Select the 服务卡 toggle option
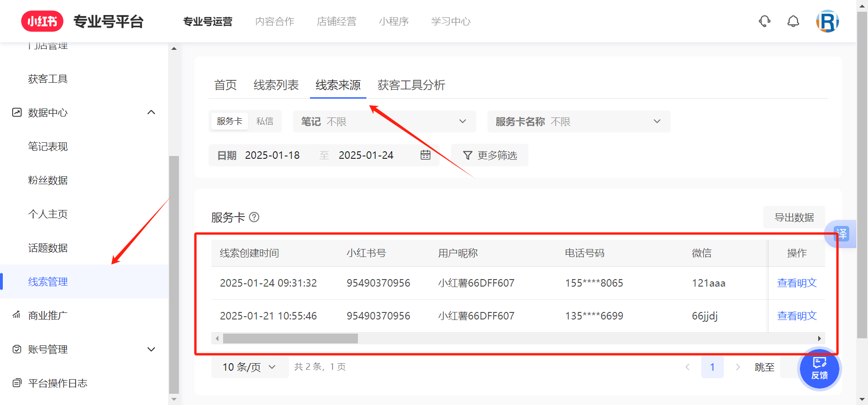868x405 pixels. click(229, 121)
